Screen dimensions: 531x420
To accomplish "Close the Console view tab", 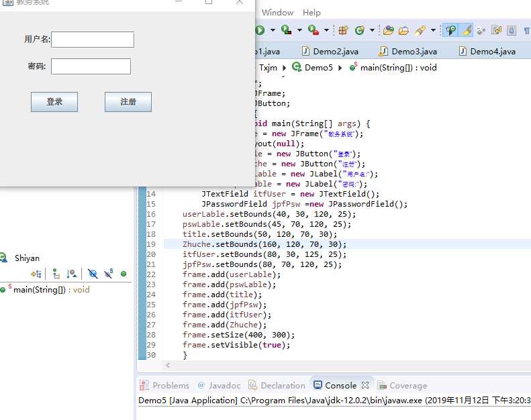I will tap(365, 386).
